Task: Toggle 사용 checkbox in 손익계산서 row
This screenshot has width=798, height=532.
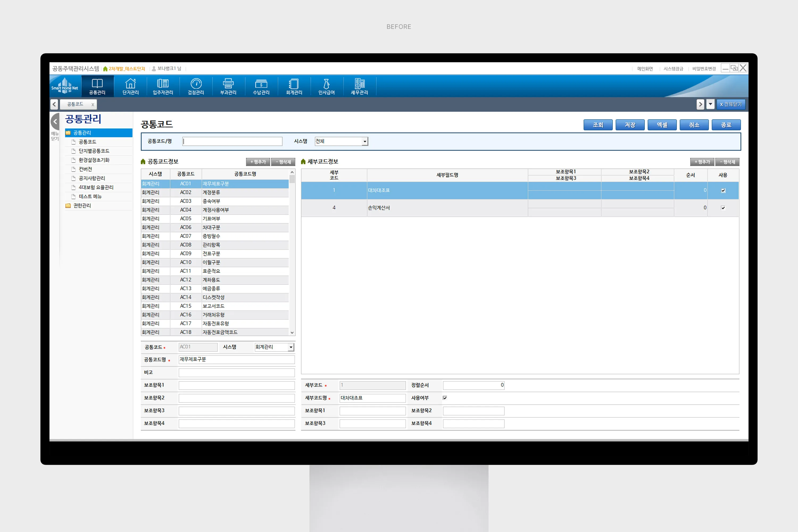Action: click(x=723, y=208)
